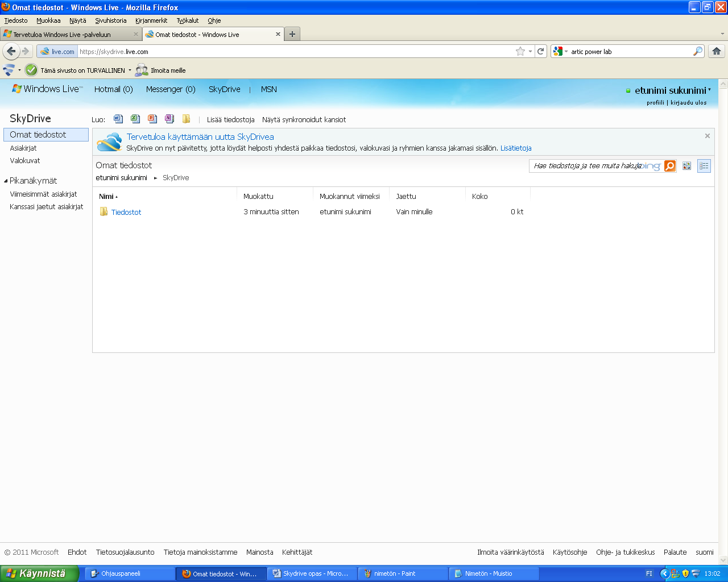
Task: Click the Windows Live logo
Action: [x=47, y=89]
